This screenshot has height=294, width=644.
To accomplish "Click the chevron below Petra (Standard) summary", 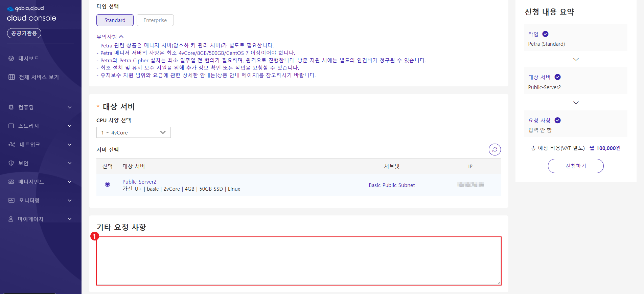I will point(576,59).
